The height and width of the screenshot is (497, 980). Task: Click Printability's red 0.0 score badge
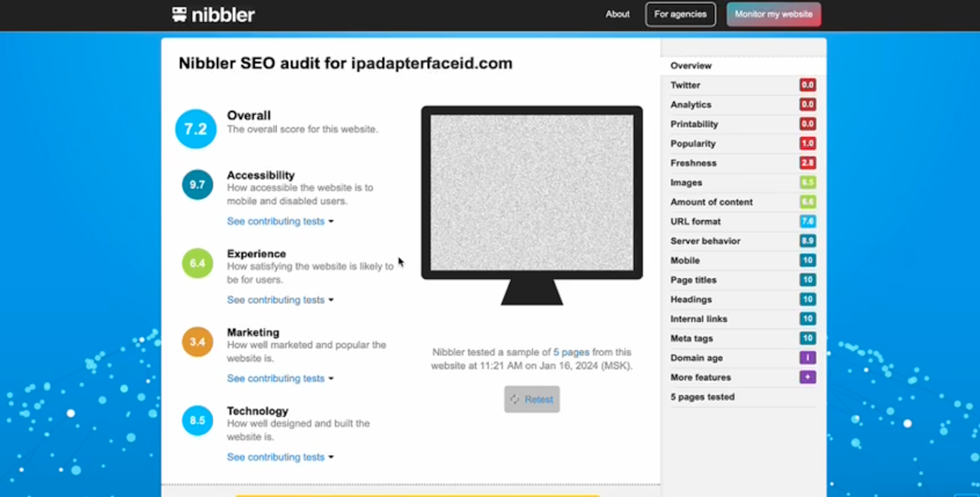pyautogui.click(x=807, y=124)
